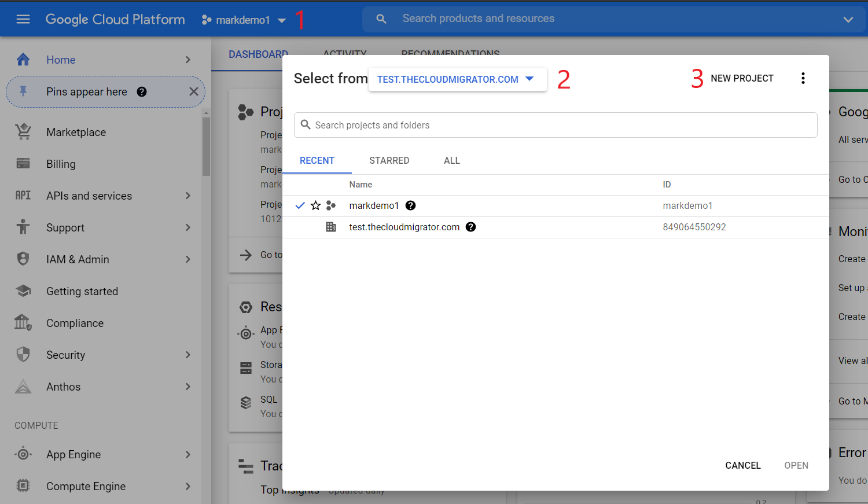
Task: Select test.thecloudmigrator.com organization row
Action: 556,227
